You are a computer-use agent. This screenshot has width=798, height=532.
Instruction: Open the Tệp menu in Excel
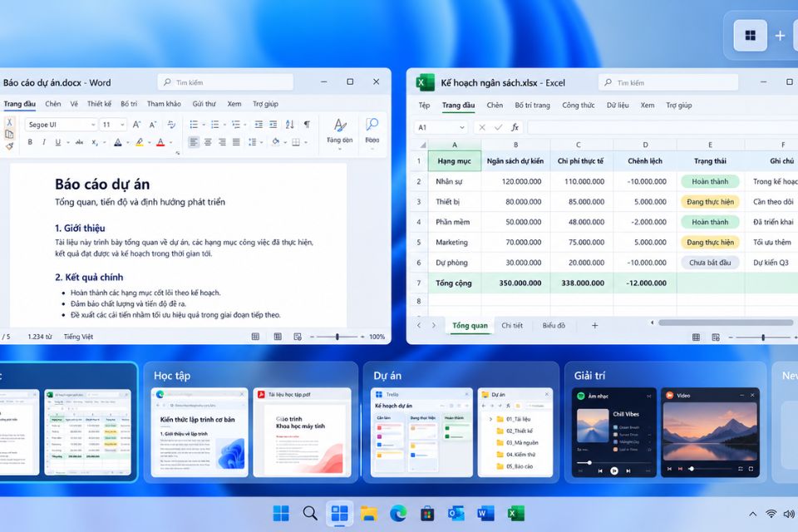coord(424,106)
